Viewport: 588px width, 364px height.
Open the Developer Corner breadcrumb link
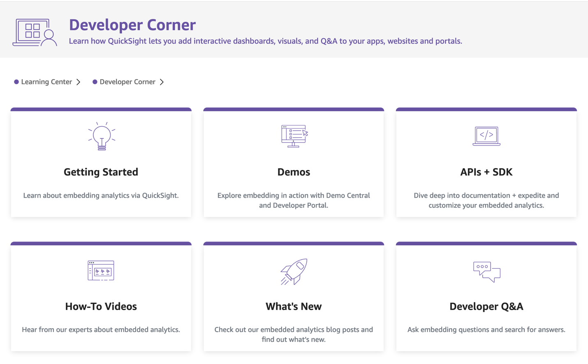click(127, 82)
